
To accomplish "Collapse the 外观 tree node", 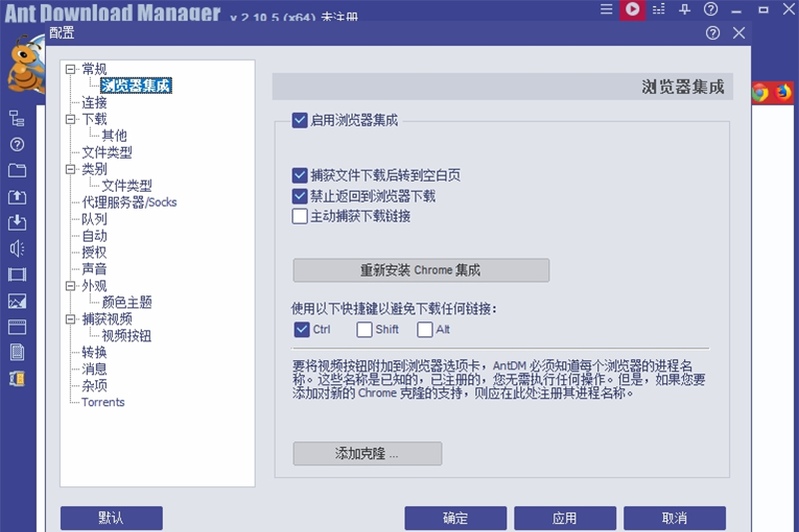I will [x=70, y=286].
